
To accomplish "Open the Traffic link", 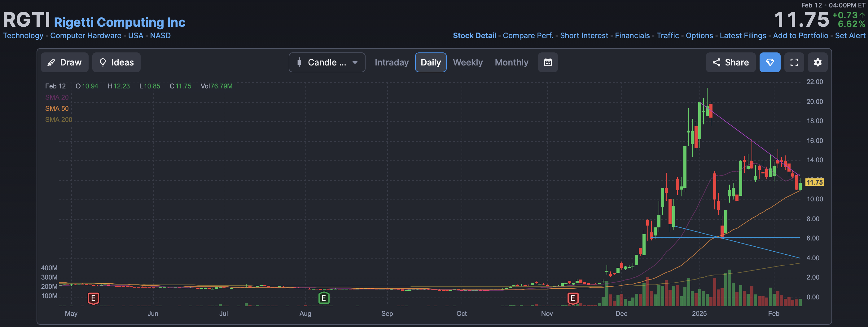I will click(668, 36).
